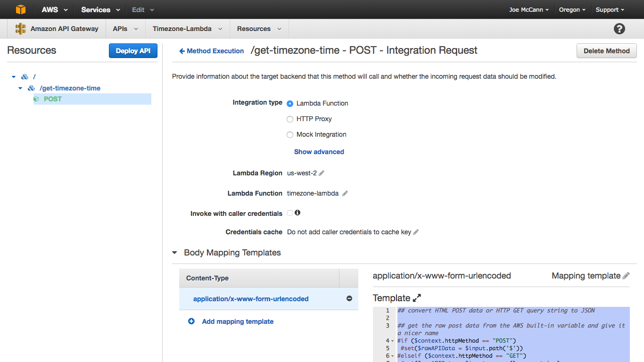
Task: Click the plus icon for adding mapping template
Action: click(x=191, y=321)
